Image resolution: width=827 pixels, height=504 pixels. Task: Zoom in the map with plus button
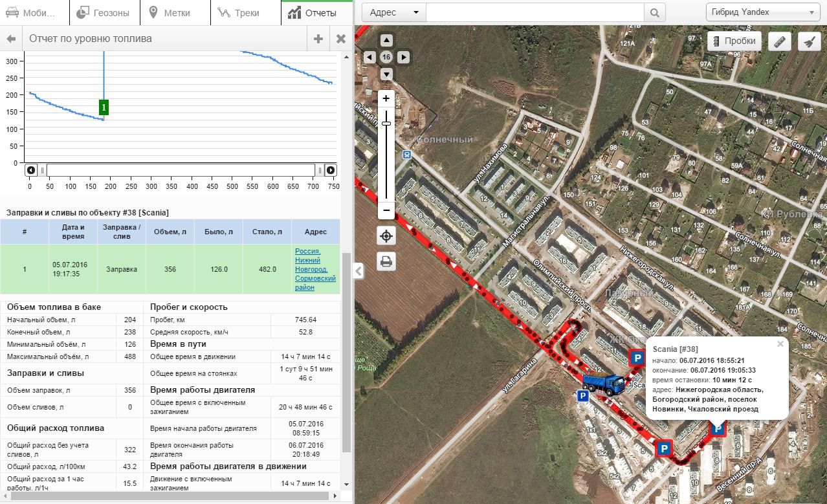(x=386, y=98)
